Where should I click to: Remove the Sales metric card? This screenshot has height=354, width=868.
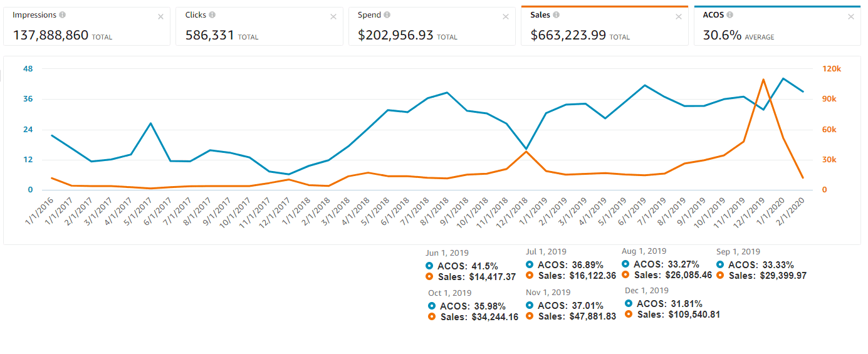coord(678,17)
